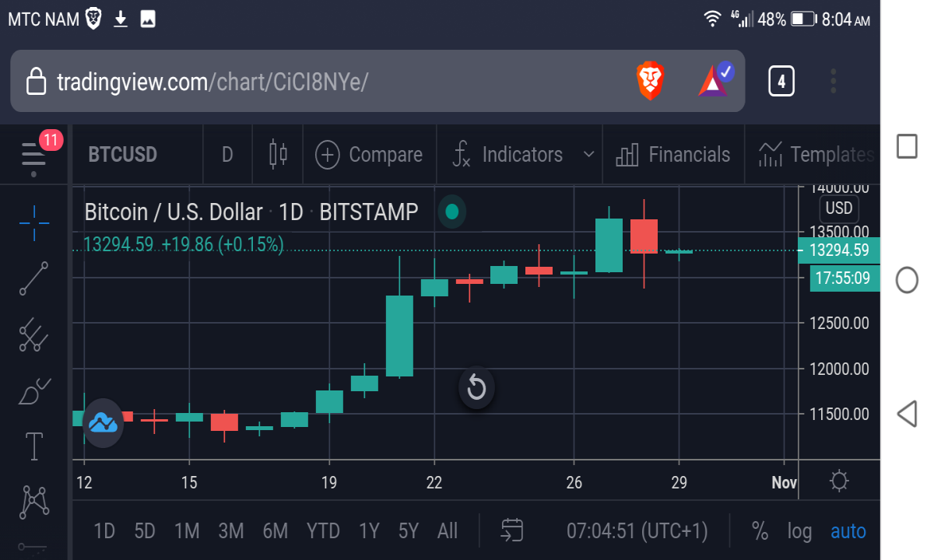This screenshot has height=560, width=934.
Task: Select the 1M date range
Action: [x=187, y=531]
